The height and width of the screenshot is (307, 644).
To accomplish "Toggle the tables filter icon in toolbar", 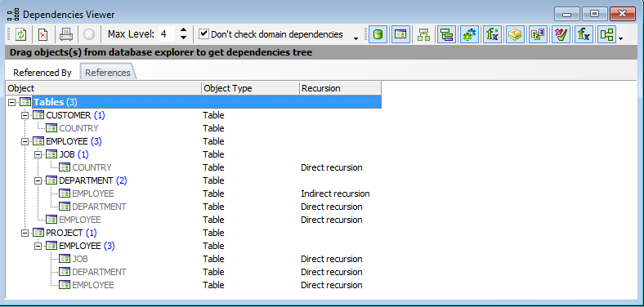I will click(400, 34).
